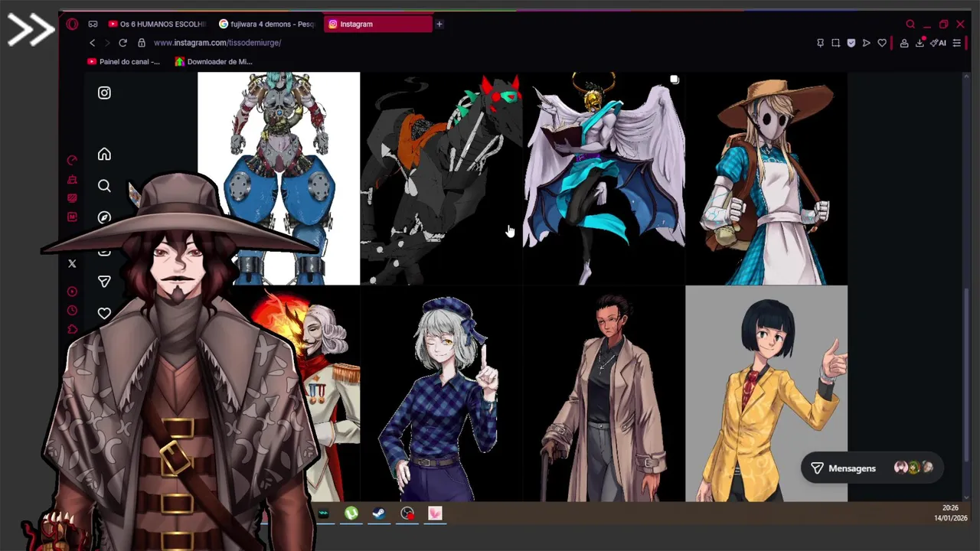The width and height of the screenshot is (980, 551).
Task: Open the sidebar player play-circle icon
Action: (x=72, y=292)
